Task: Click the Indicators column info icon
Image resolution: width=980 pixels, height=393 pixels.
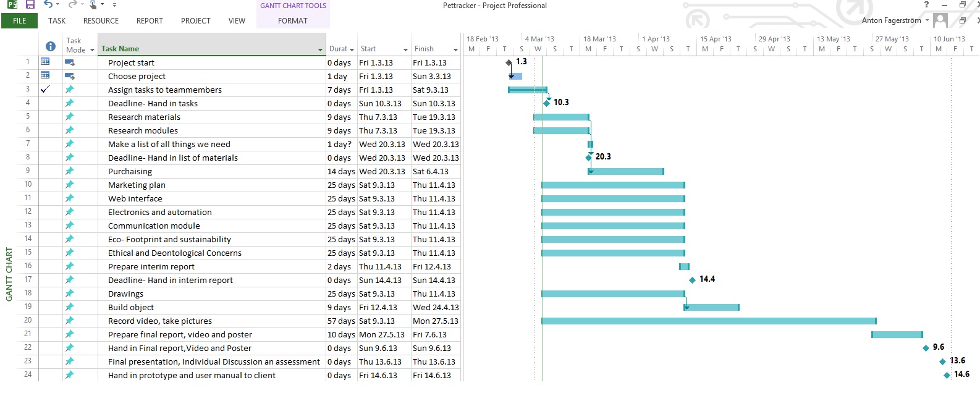Action: [x=51, y=47]
